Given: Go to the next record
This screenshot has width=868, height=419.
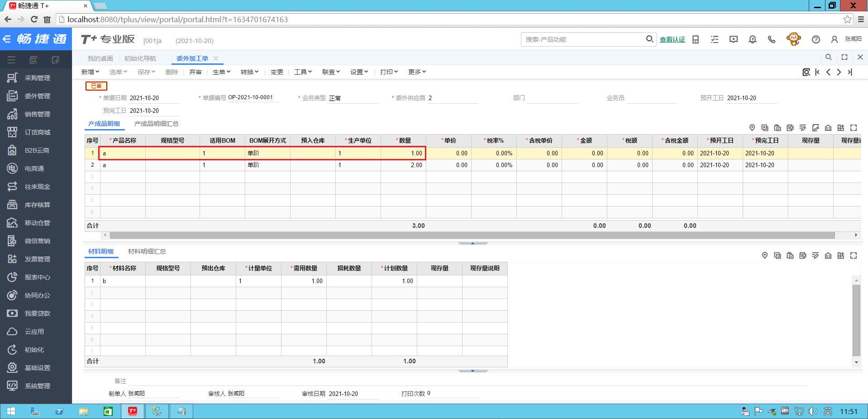Looking at the screenshot, I should point(839,72).
